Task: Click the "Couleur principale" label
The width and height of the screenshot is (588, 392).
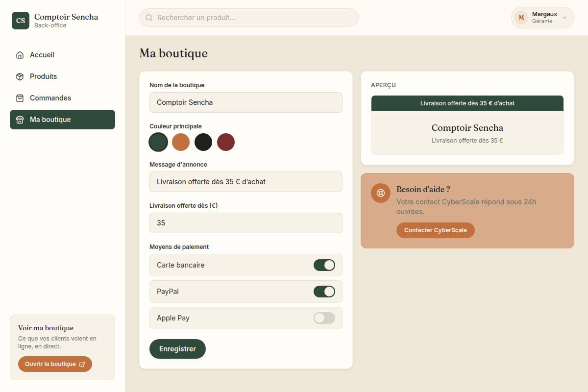Action: coord(175,126)
